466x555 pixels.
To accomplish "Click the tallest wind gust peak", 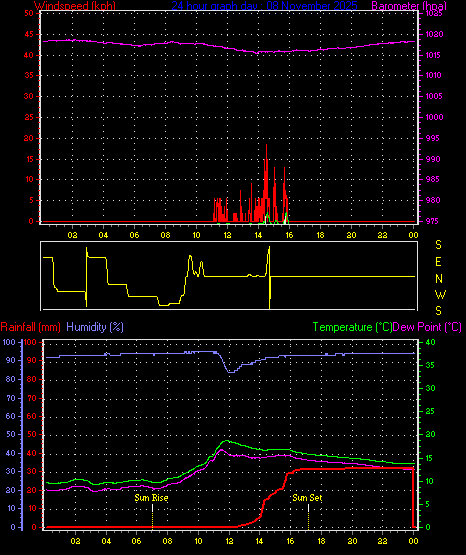I will click(266, 145).
